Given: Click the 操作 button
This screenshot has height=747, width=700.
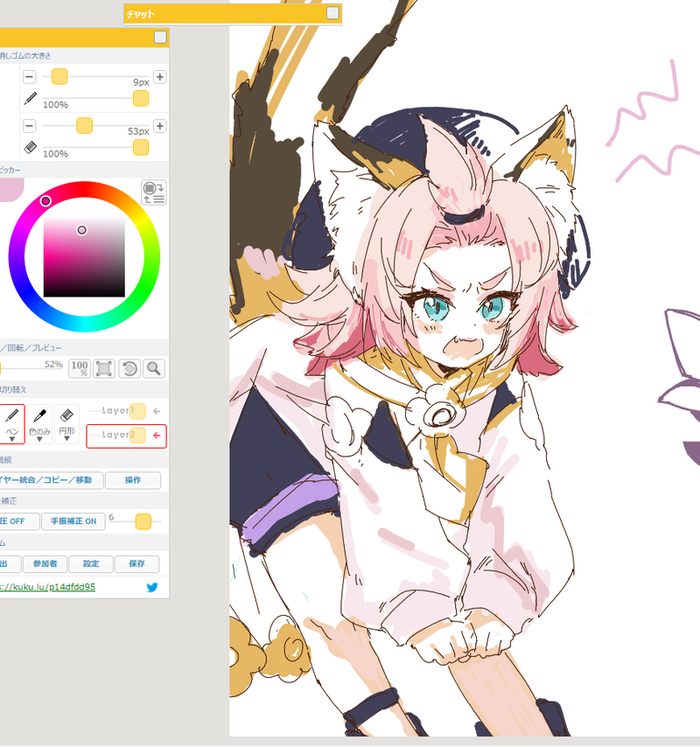Looking at the screenshot, I should click(x=133, y=479).
